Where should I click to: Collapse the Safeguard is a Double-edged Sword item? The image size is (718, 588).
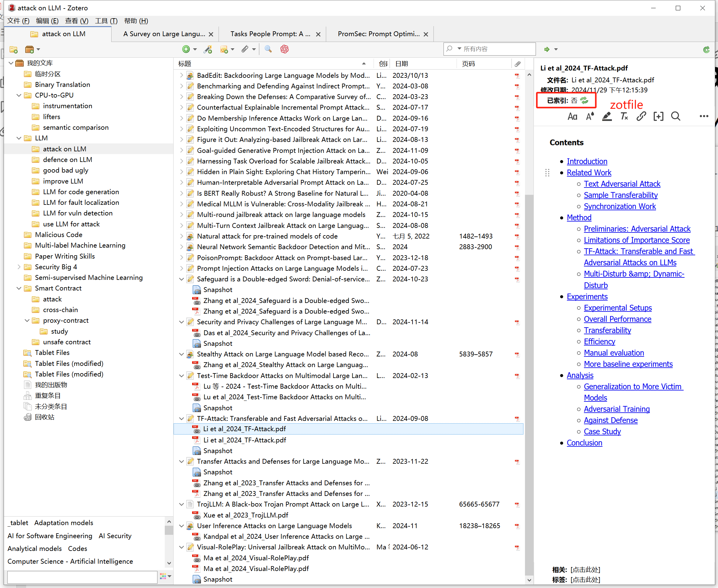(181, 279)
